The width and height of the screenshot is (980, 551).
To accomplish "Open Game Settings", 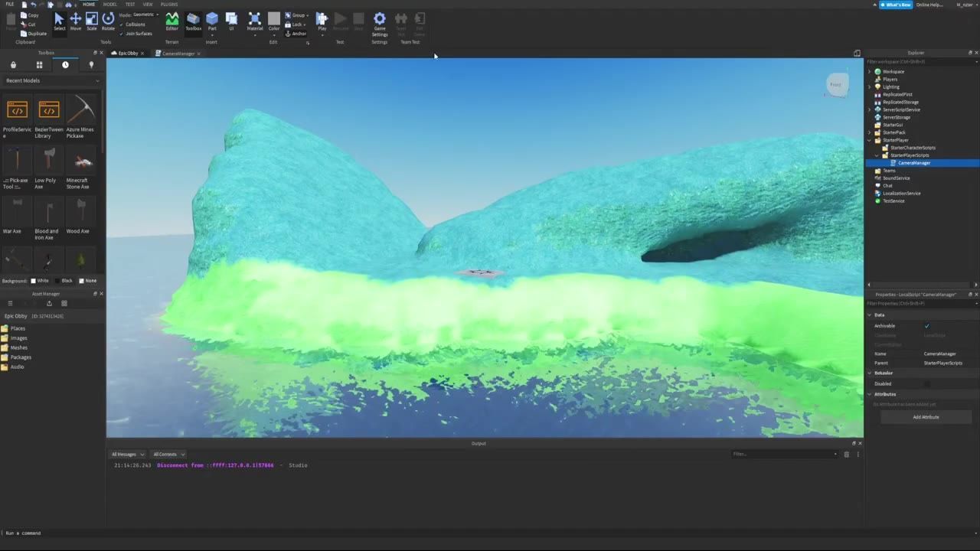I will coord(380,24).
